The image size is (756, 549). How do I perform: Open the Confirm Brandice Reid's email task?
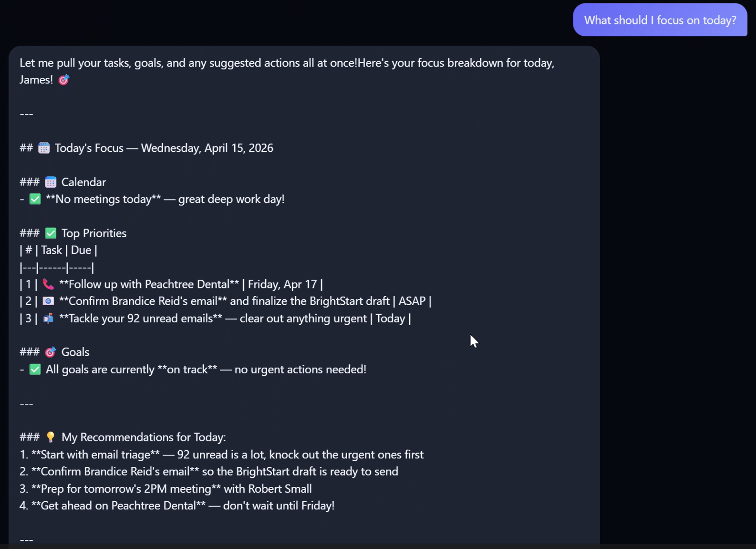(143, 301)
